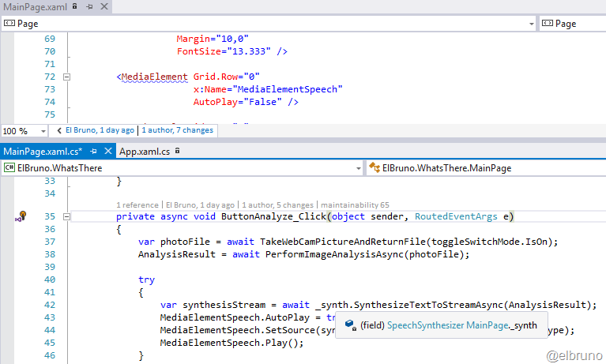Click the lightbulb quick actions icon

pos(21,216)
